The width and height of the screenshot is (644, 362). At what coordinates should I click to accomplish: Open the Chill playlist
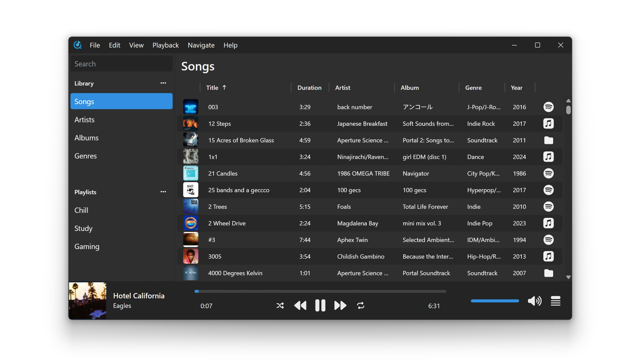click(x=81, y=210)
